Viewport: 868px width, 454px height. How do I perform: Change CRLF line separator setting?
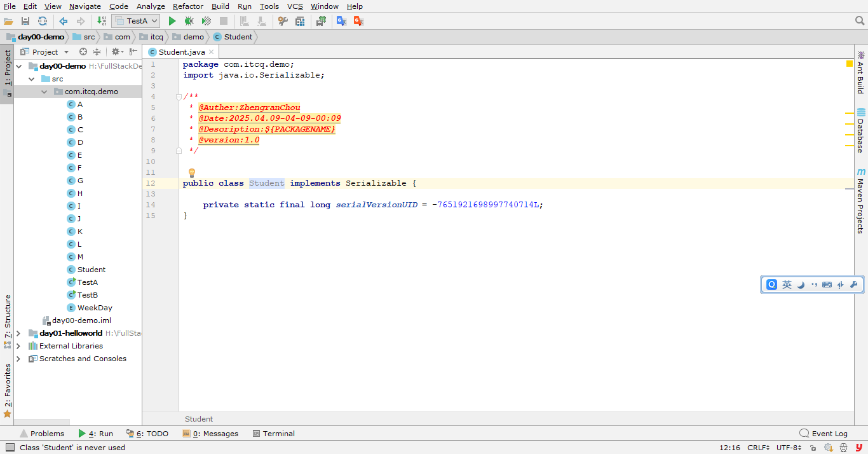coord(758,448)
